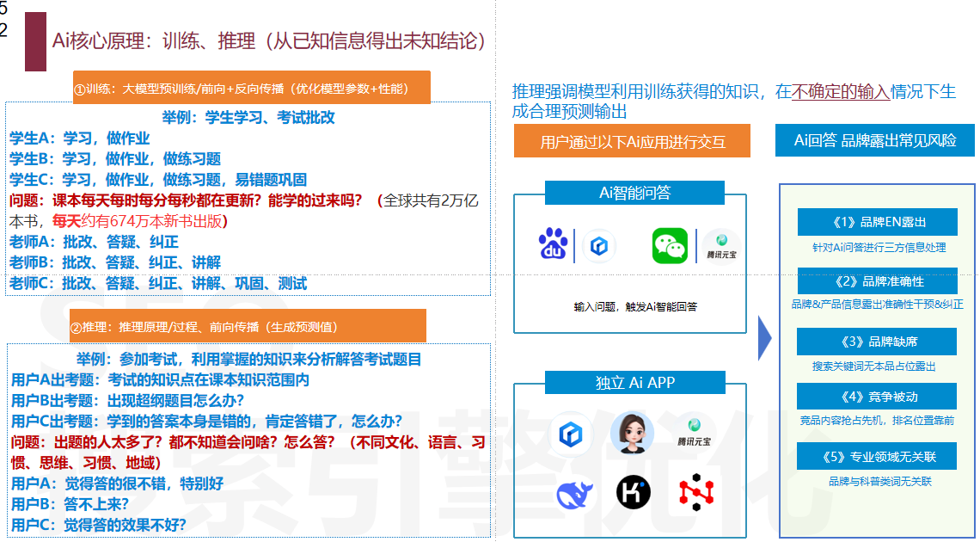Screen dimensions: 980x542
Task: Select the orange ②推理 banner
Action: tap(248, 326)
